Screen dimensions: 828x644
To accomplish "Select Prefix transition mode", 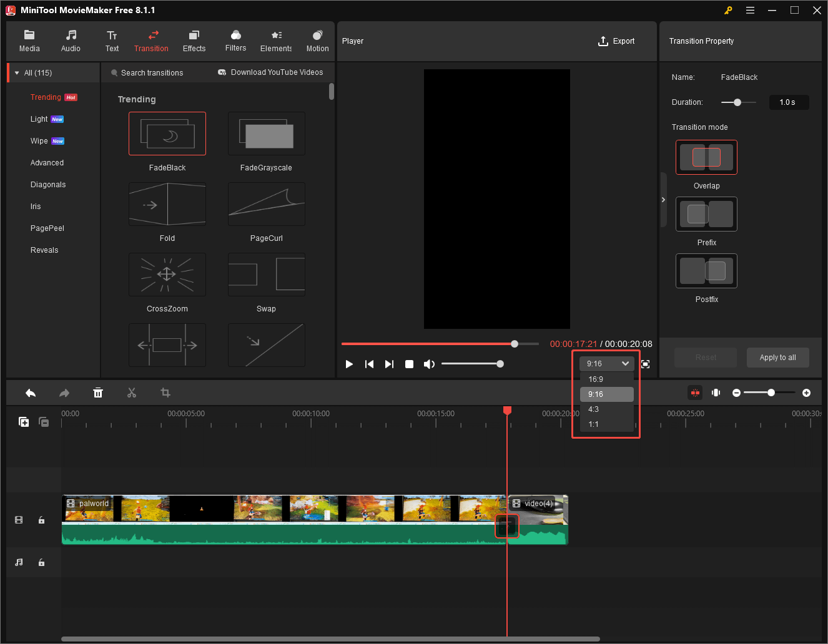I will point(706,214).
